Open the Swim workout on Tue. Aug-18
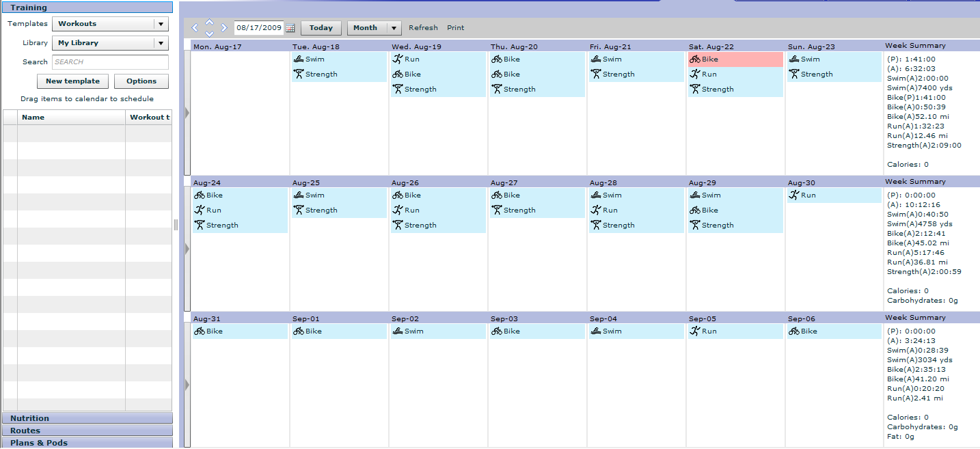The image size is (980, 449). pos(339,59)
